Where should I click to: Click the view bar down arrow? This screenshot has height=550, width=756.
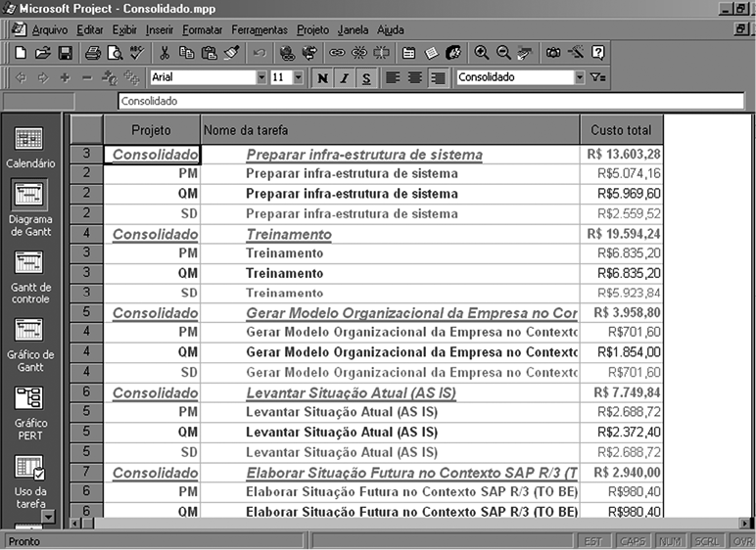coord(48,517)
